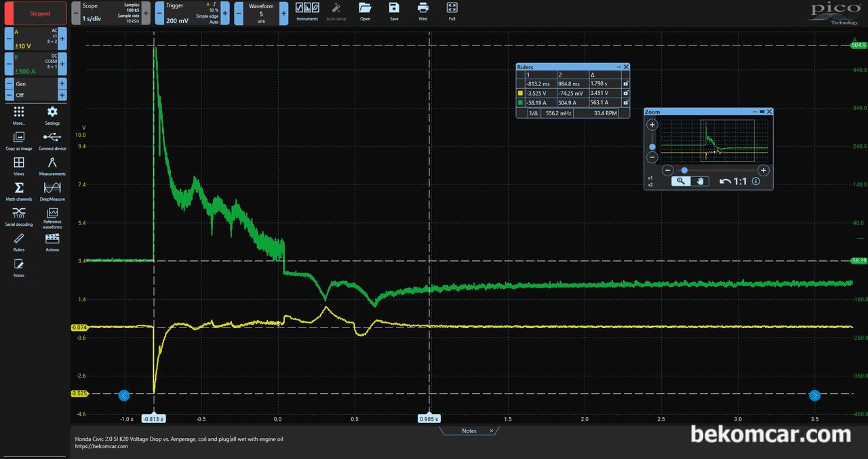Close the Zoom panel
The height and width of the screenshot is (459, 868).
(x=769, y=111)
